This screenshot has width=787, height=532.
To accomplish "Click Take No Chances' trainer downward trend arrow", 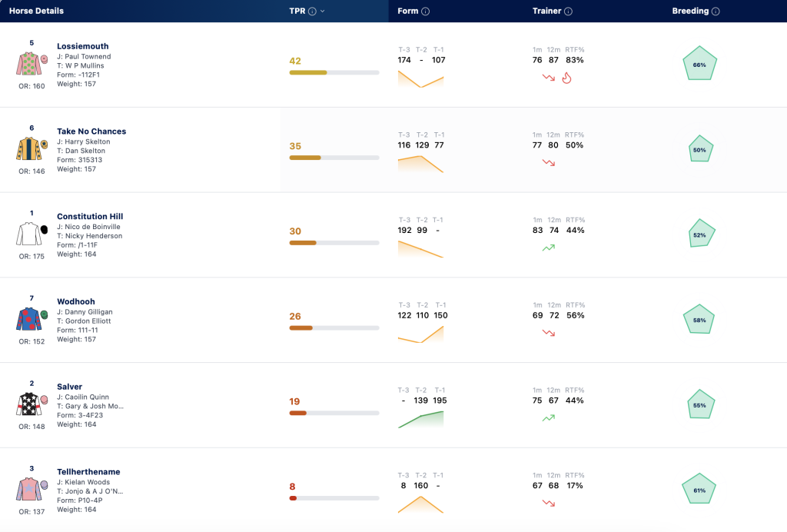I will coord(549,163).
